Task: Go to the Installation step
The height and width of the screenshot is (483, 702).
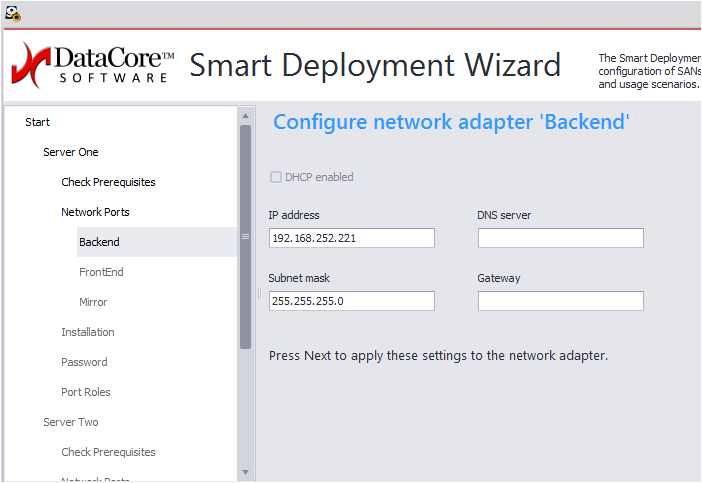Action: (x=88, y=332)
